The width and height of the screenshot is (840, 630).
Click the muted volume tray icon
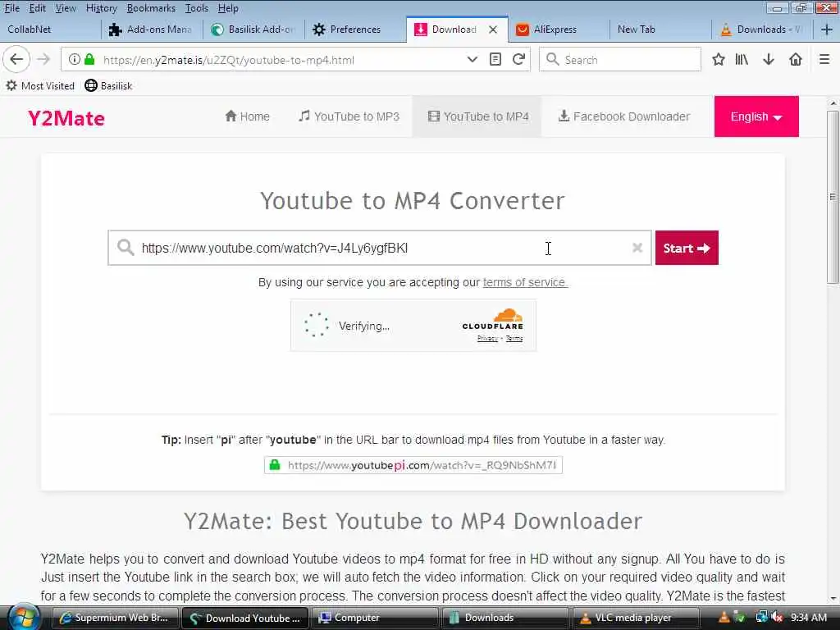click(x=778, y=618)
